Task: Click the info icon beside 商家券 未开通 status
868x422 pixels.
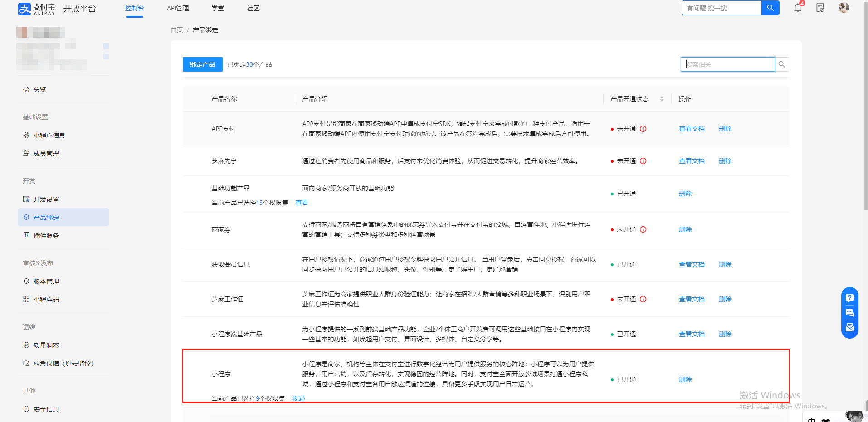Action: [x=643, y=229]
